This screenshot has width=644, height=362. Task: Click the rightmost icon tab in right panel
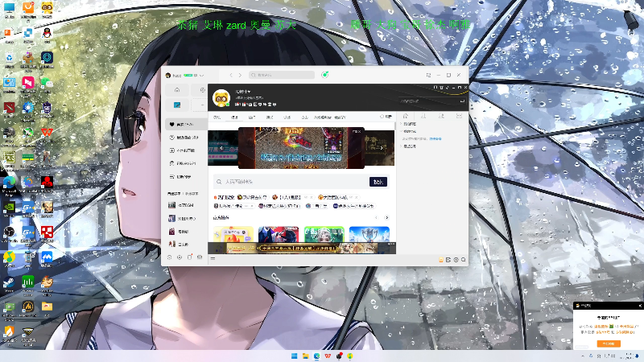coord(459,116)
